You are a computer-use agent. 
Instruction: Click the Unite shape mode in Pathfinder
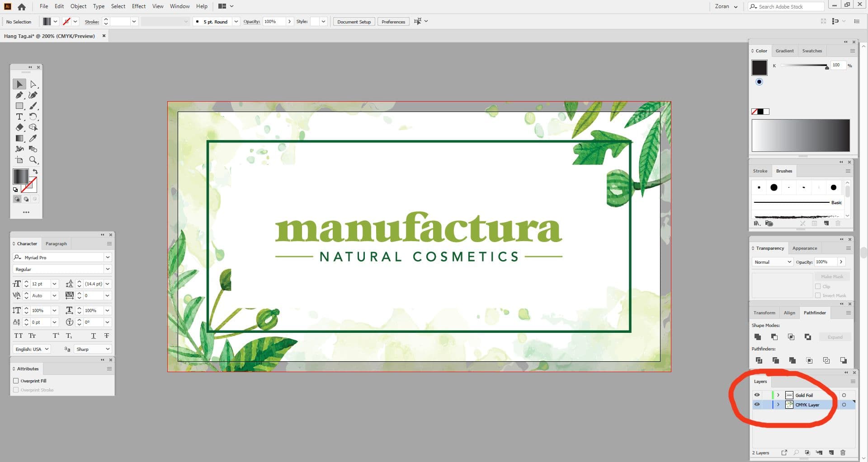[x=758, y=336]
